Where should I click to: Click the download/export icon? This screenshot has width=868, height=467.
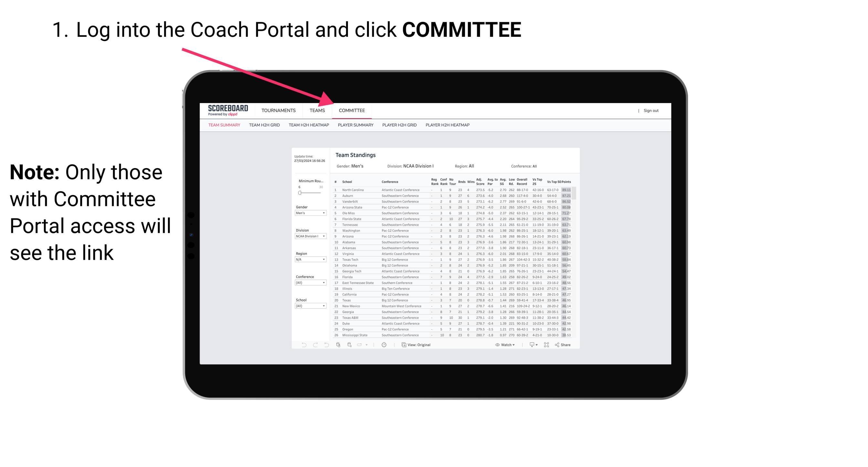(x=530, y=345)
